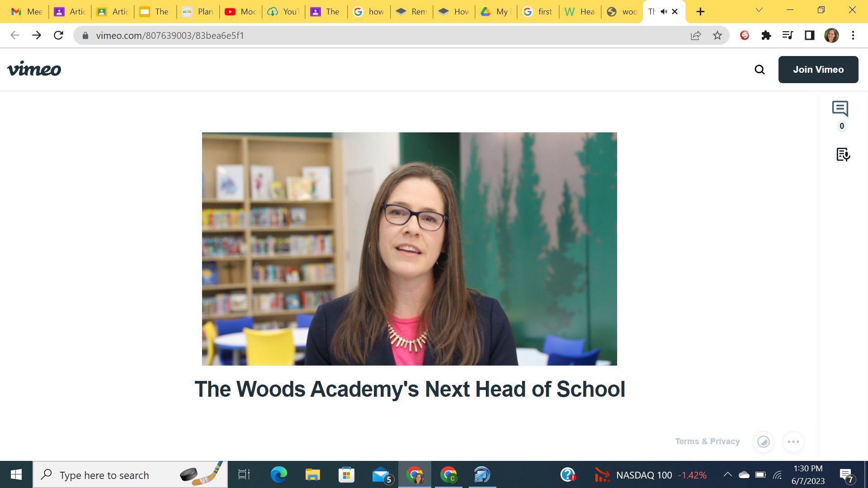Switch to the YouTube Moc tab

241,12
